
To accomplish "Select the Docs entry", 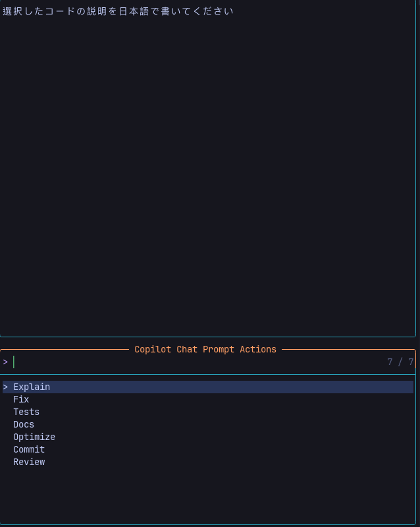I will (24, 425).
